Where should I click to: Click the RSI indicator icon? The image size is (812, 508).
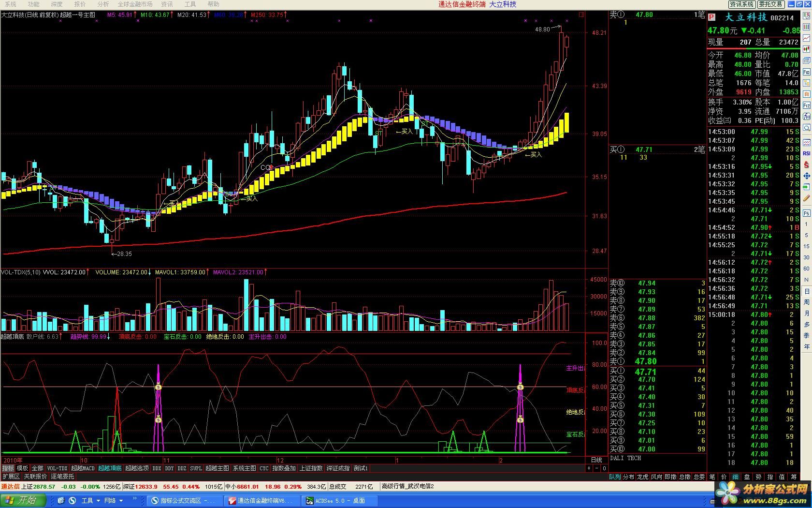coord(807,153)
